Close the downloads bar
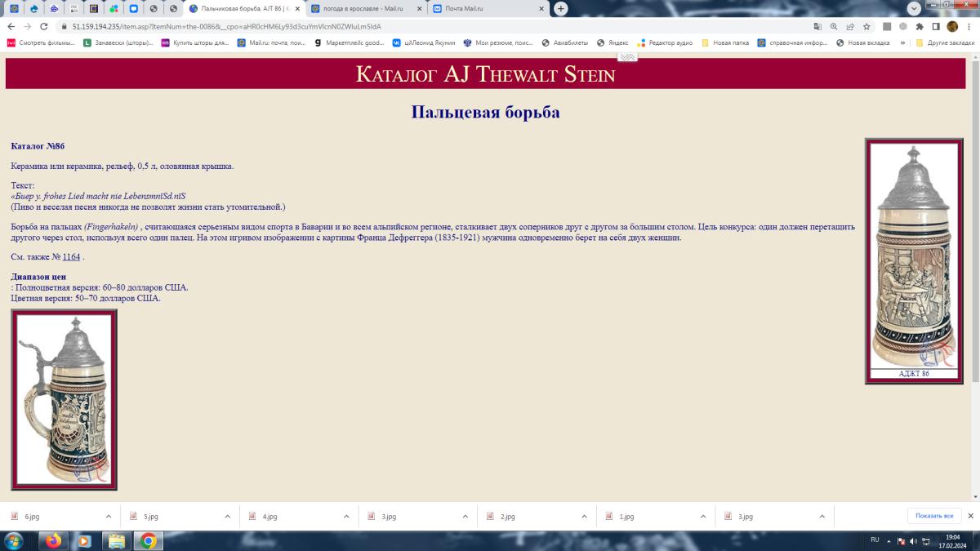The height and width of the screenshot is (551, 980). click(x=970, y=516)
